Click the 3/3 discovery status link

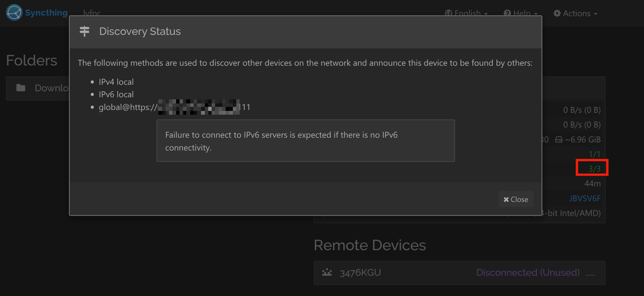coord(594,169)
